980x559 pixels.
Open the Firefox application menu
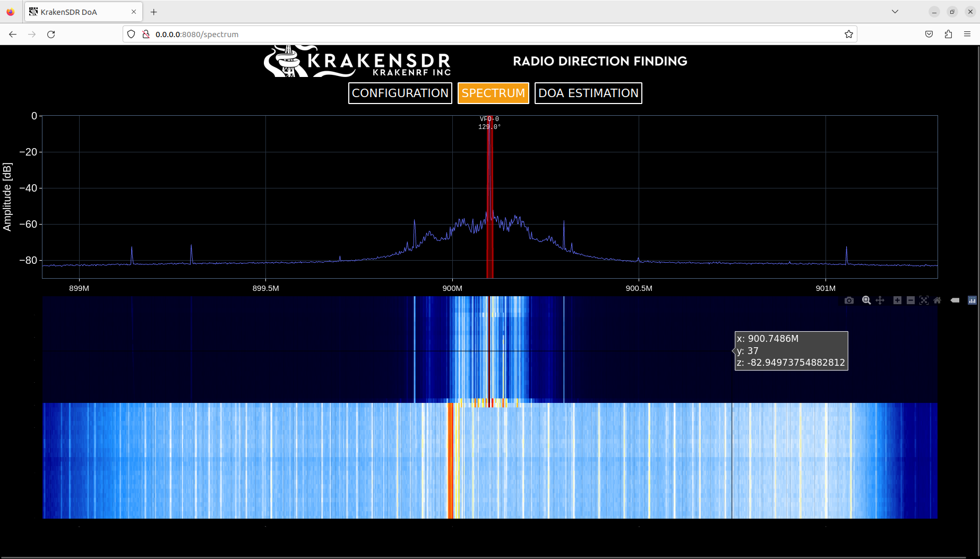(967, 35)
